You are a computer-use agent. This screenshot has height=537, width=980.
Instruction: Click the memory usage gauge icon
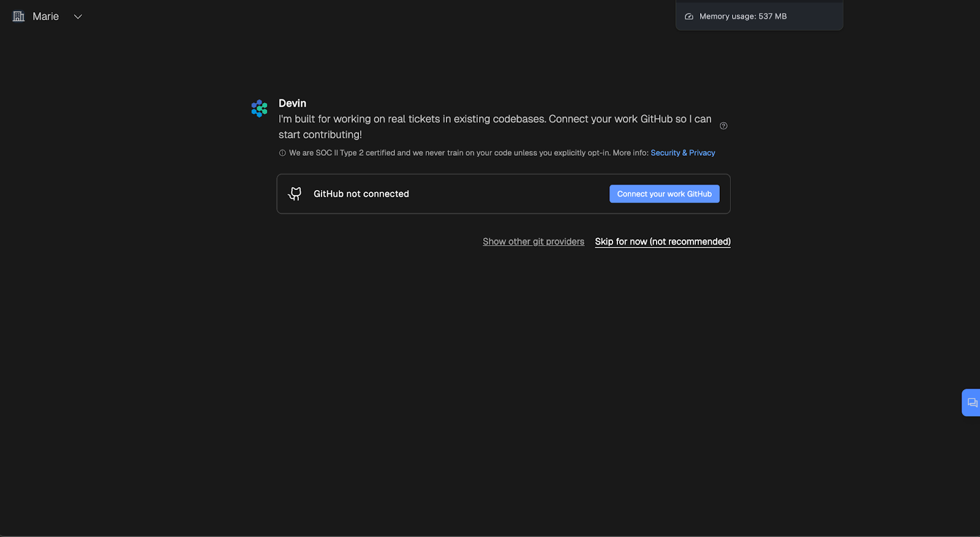coord(689,17)
